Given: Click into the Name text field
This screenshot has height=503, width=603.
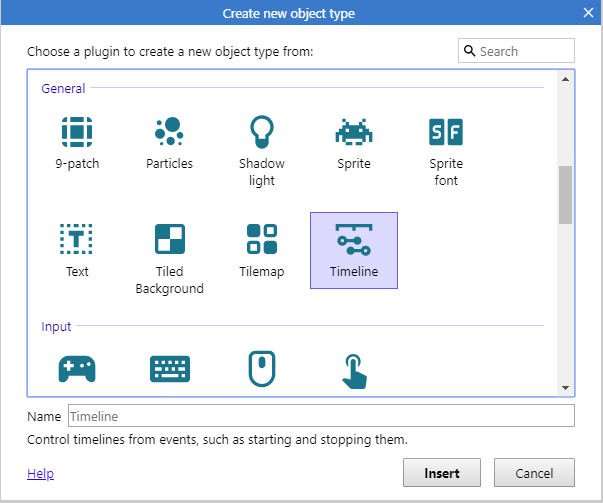Looking at the screenshot, I should (321, 416).
